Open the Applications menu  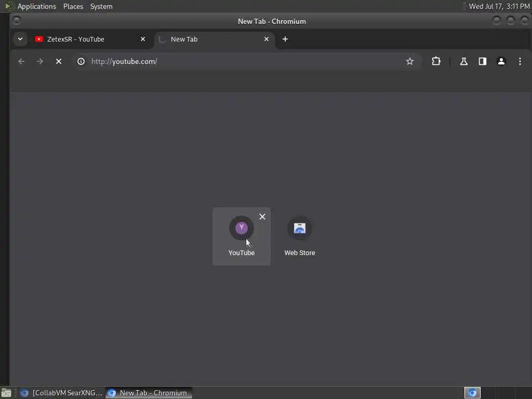coord(37,6)
